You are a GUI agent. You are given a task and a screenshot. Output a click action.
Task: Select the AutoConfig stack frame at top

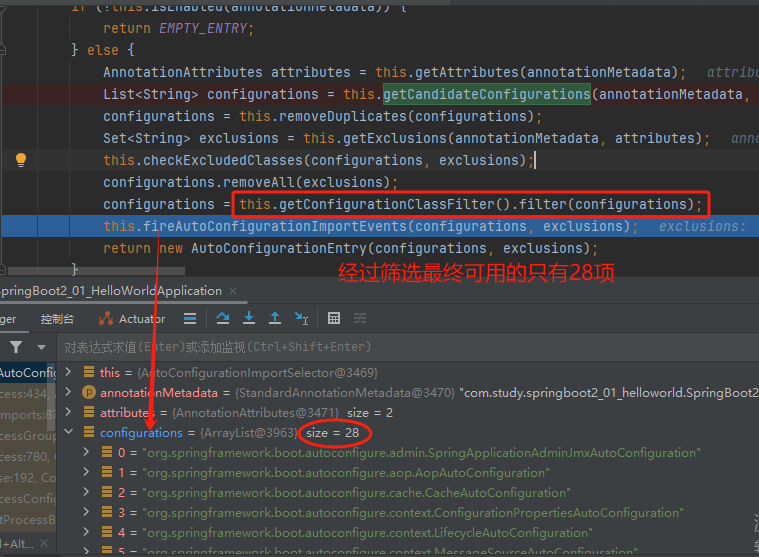(x=28, y=373)
